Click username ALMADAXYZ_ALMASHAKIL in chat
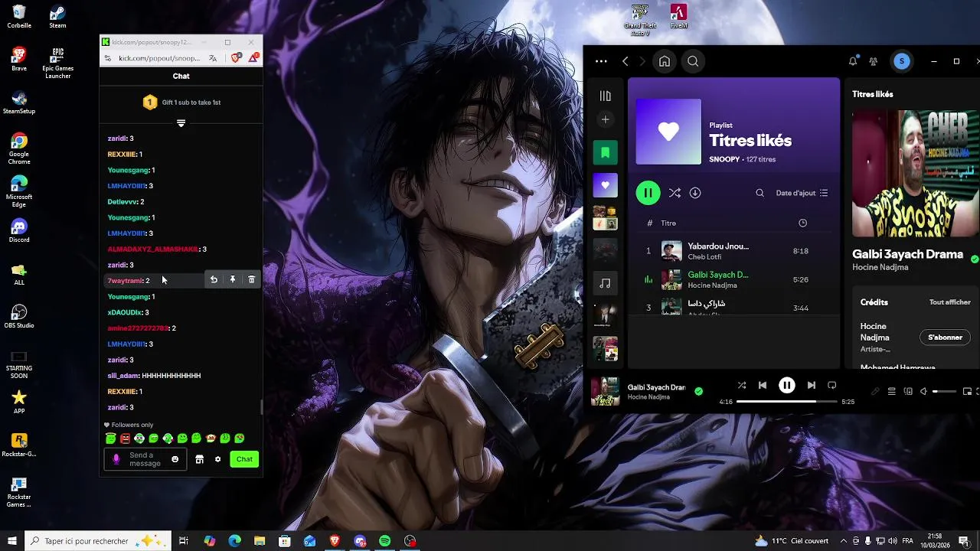This screenshot has height=551, width=980. tap(152, 249)
